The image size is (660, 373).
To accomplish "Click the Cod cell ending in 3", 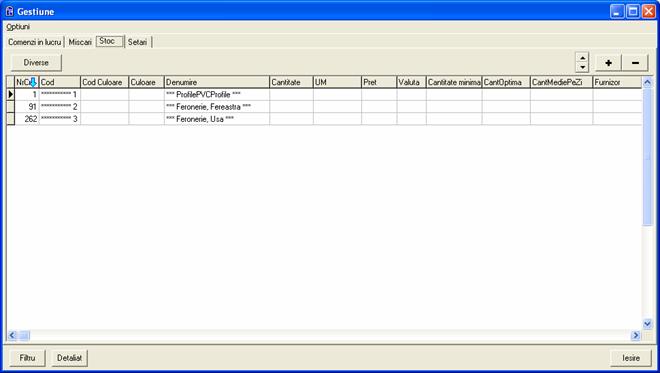I will pyautogui.click(x=59, y=119).
